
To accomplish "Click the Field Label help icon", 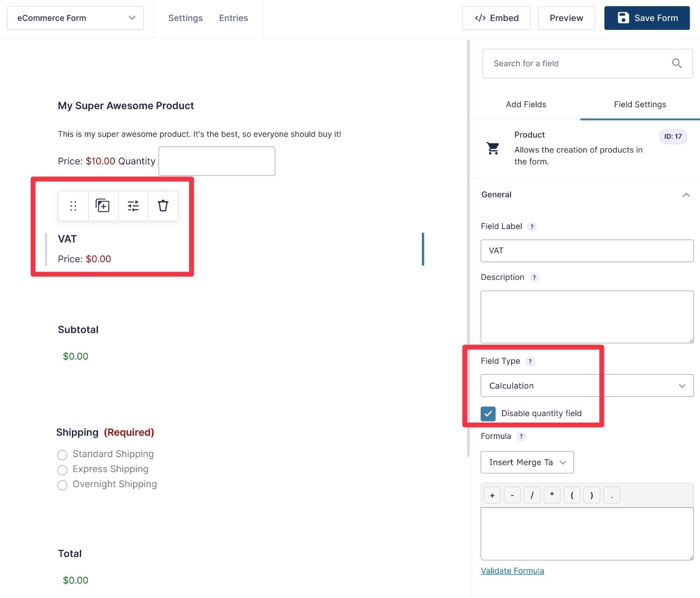I will click(532, 227).
